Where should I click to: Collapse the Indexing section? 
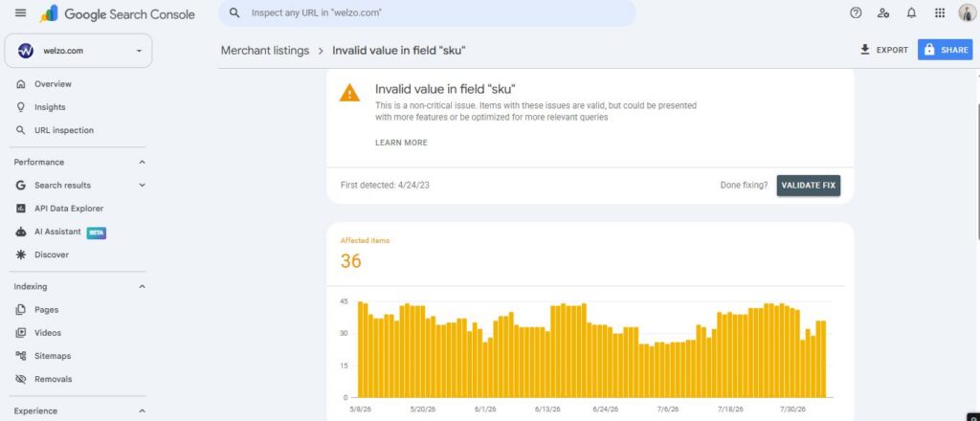click(x=142, y=287)
